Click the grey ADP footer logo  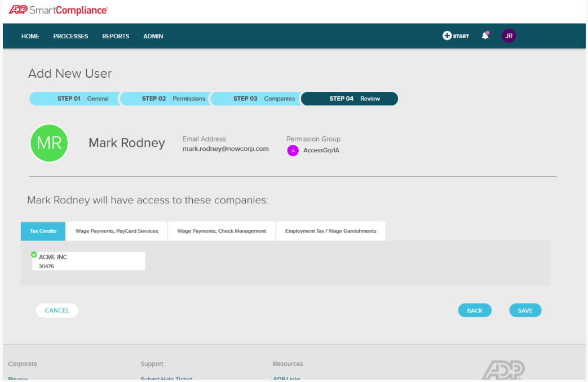click(503, 370)
